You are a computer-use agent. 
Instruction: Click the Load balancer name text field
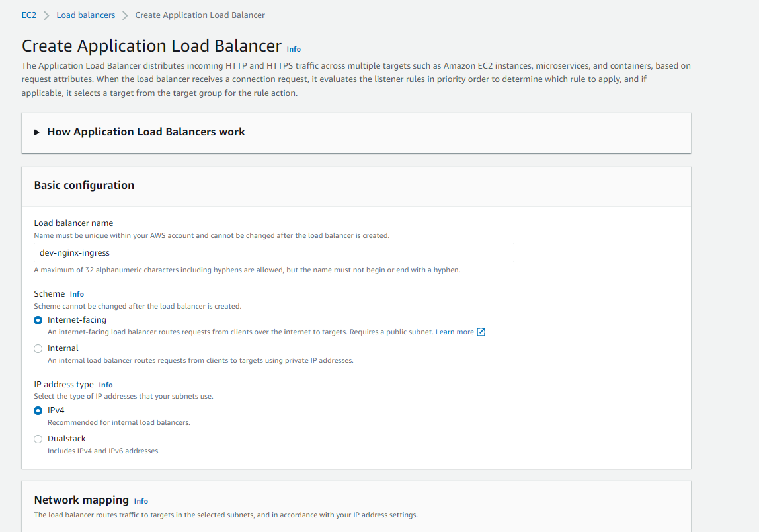click(274, 252)
